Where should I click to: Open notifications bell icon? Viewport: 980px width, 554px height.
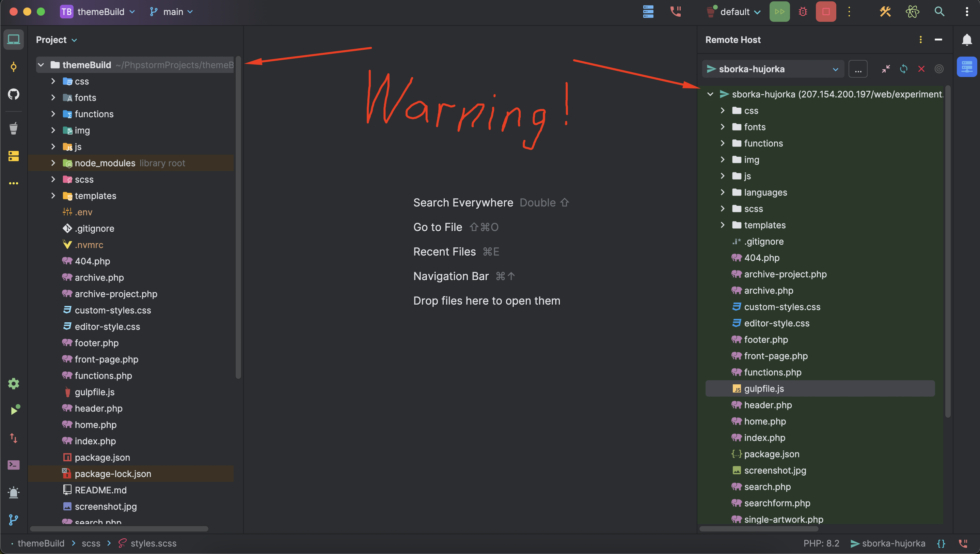pyautogui.click(x=967, y=40)
